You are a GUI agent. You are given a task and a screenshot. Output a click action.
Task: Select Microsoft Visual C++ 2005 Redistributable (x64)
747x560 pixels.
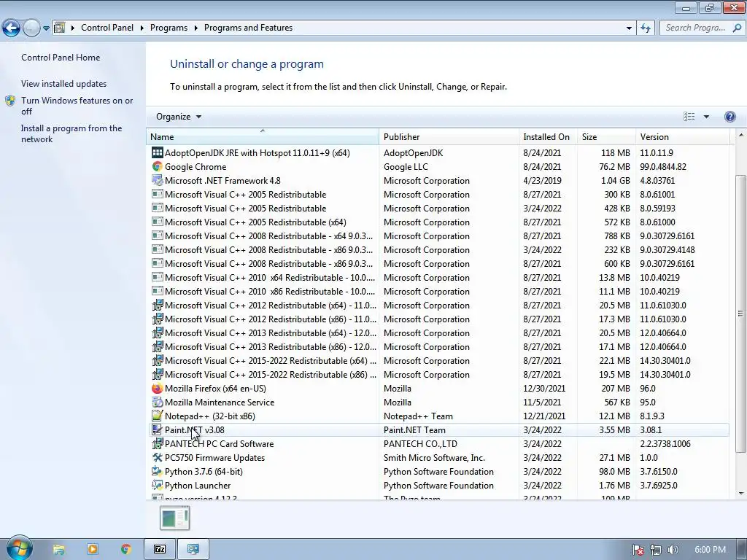[x=438, y=222]
